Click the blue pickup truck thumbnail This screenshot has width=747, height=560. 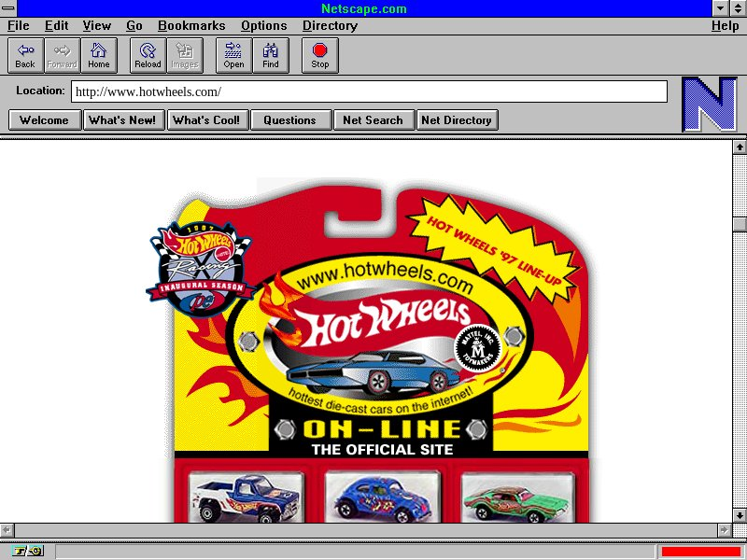245,497
